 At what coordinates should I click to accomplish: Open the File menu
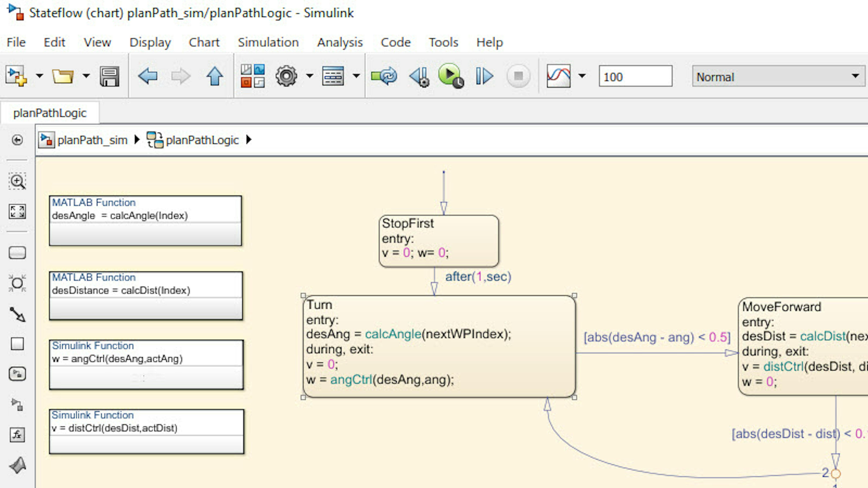click(16, 42)
